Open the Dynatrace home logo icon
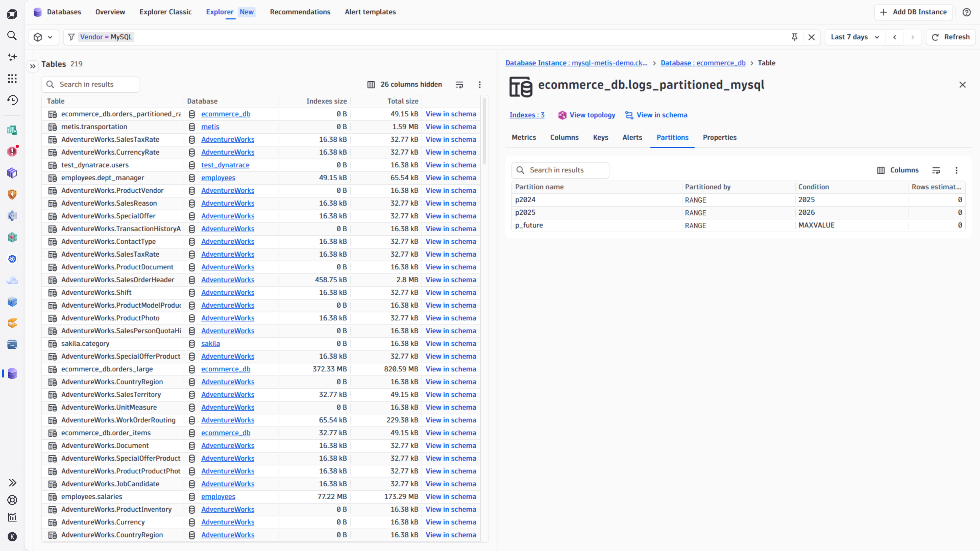Screen dimensions: 980x551 point(12,15)
